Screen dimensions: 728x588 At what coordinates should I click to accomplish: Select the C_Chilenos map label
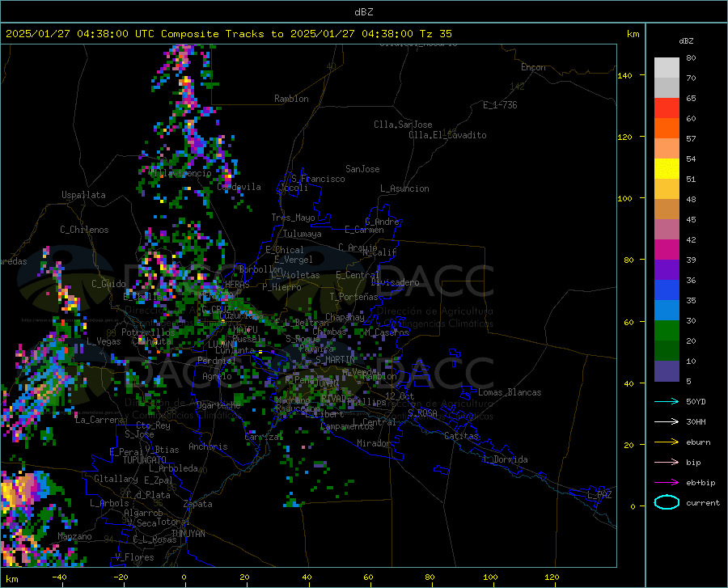84,230
